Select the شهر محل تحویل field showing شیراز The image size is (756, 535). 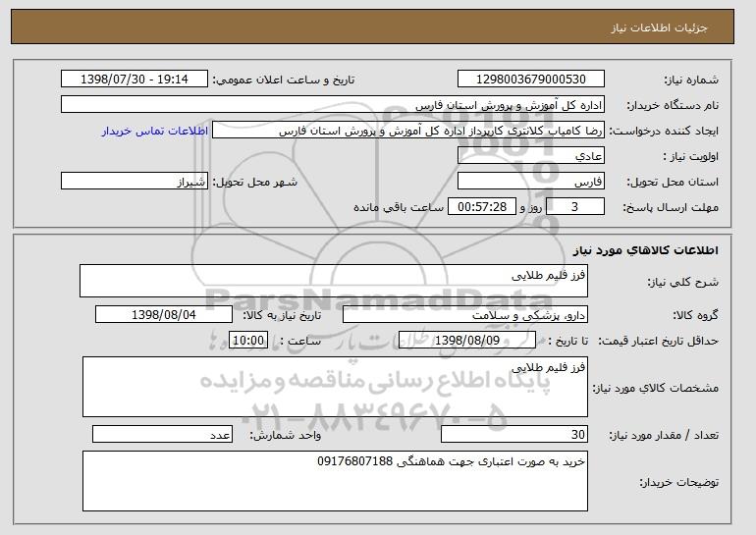(x=135, y=182)
